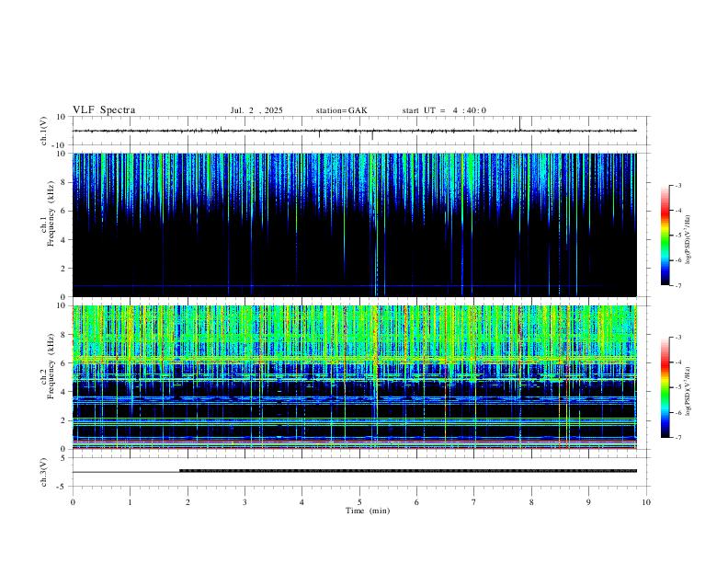Click the "ch.1(V)" waveform axis label

click(x=44, y=131)
